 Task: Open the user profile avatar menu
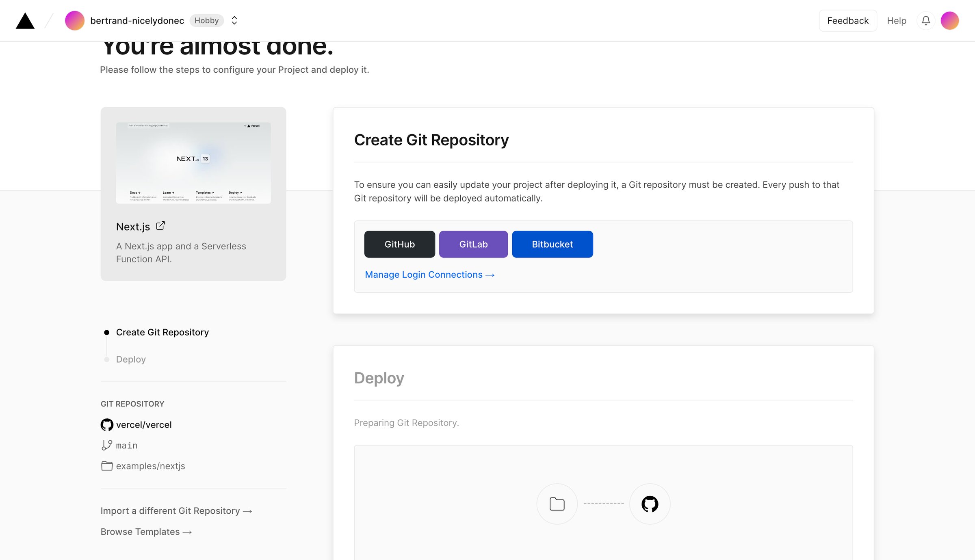pyautogui.click(x=950, y=21)
